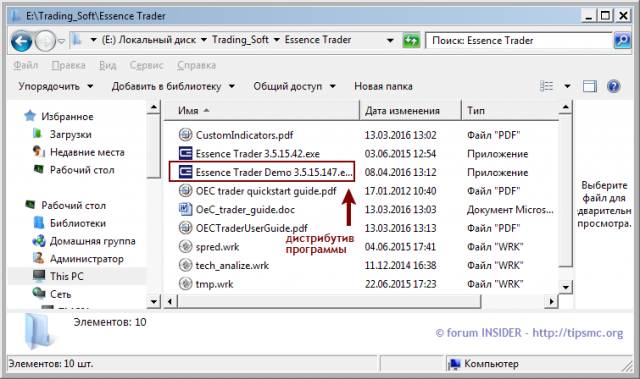Image resolution: width=640 pixels, height=379 pixels.
Task: Click the tech_analize.wrk file icon
Action: coord(185,265)
